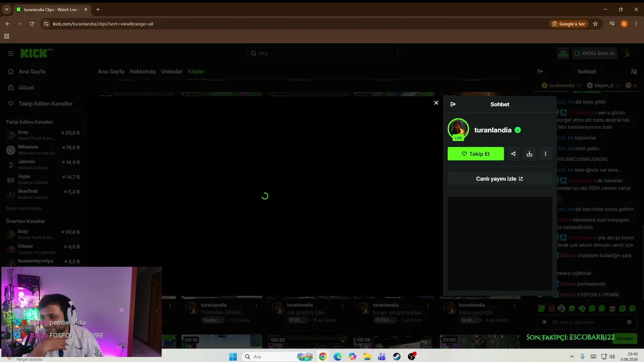The image size is (644, 362).
Task: Open the 00:39 clip thumbnail
Action: pyautogui.click(x=393, y=342)
